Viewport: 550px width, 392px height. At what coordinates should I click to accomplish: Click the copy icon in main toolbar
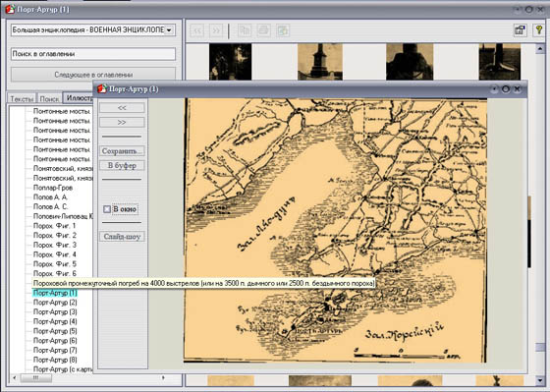[x=245, y=30]
